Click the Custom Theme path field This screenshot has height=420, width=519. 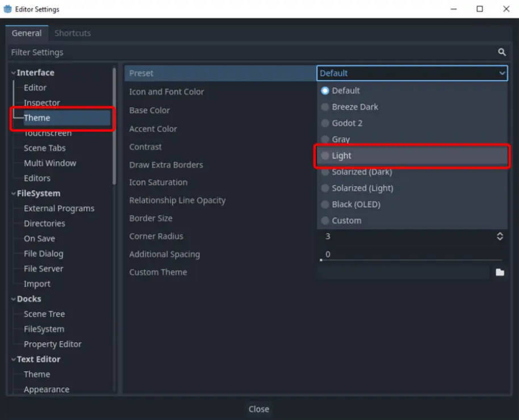click(403, 272)
